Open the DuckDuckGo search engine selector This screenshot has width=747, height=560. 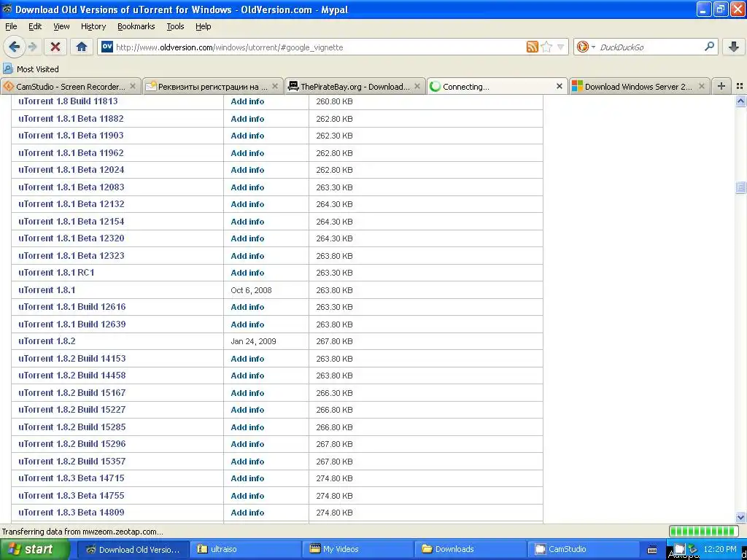(586, 47)
